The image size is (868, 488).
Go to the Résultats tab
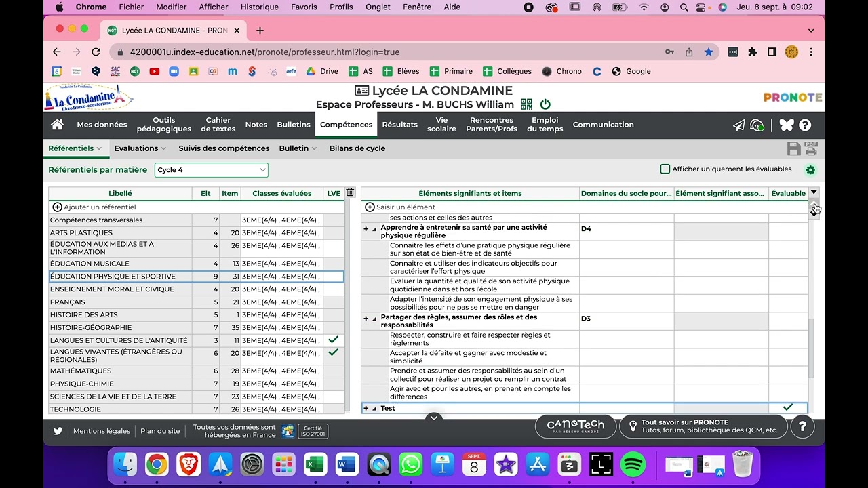pyautogui.click(x=399, y=125)
